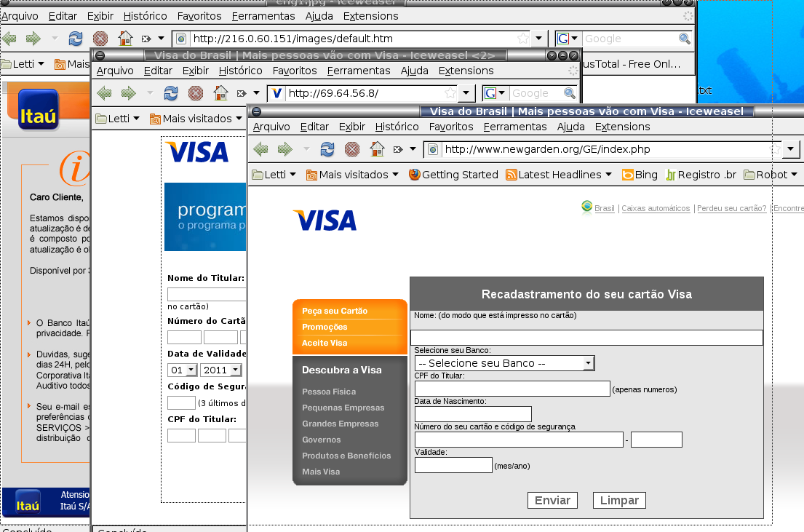
Task: Reload page in 69.64.56.8 window
Action: [171, 93]
